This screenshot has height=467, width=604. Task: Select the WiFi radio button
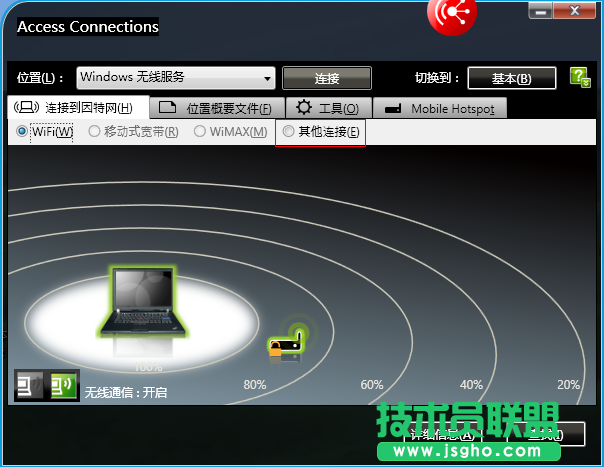coord(23,131)
